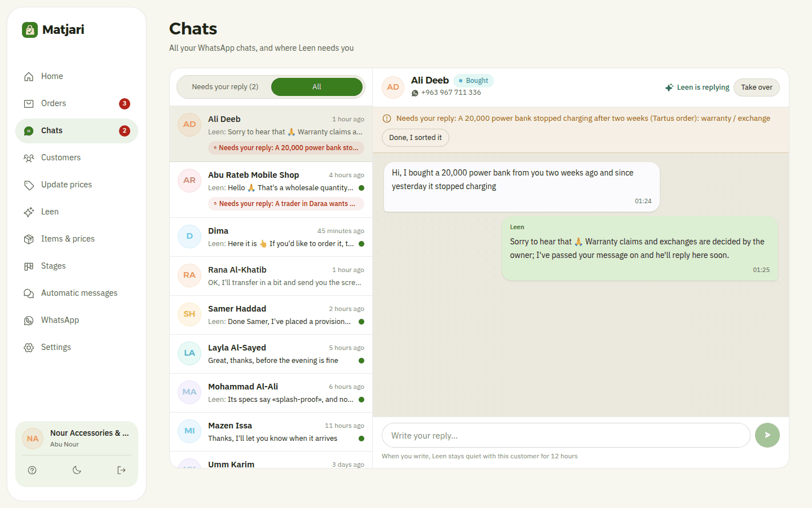The width and height of the screenshot is (812, 508).
Task: Select Chats in the sidebar
Action: click(77, 131)
